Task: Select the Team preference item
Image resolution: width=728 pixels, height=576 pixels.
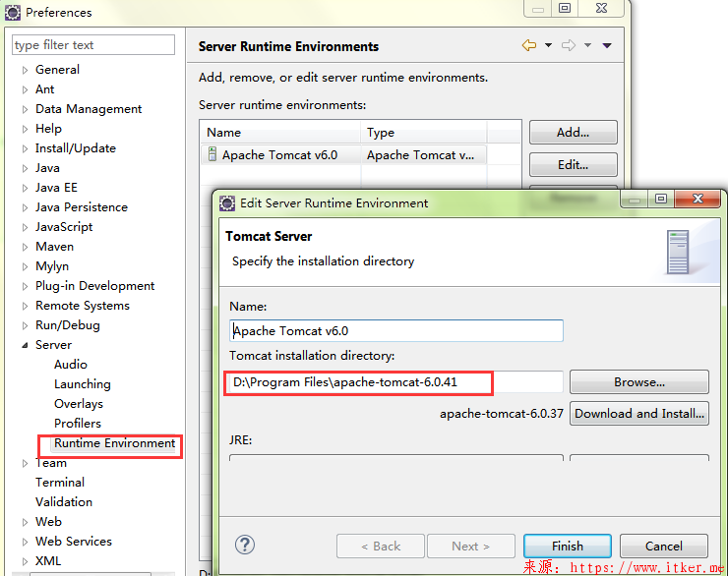Action: click(51, 463)
